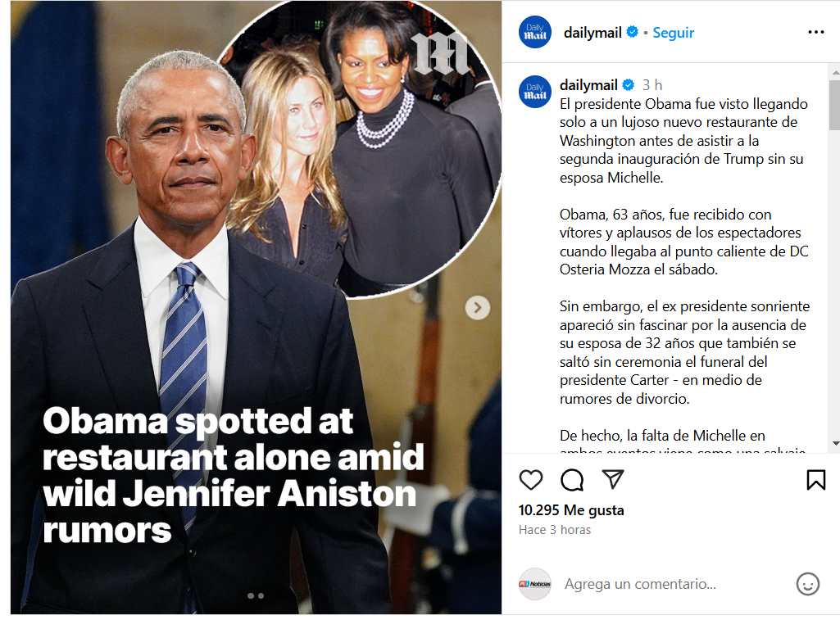
Task: Open dailymail profile from header username
Action: point(593,33)
